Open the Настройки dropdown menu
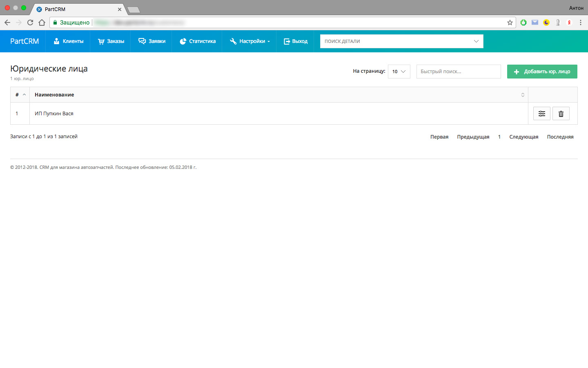This screenshot has width=588, height=368. pyautogui.click(x=249, y=41)
